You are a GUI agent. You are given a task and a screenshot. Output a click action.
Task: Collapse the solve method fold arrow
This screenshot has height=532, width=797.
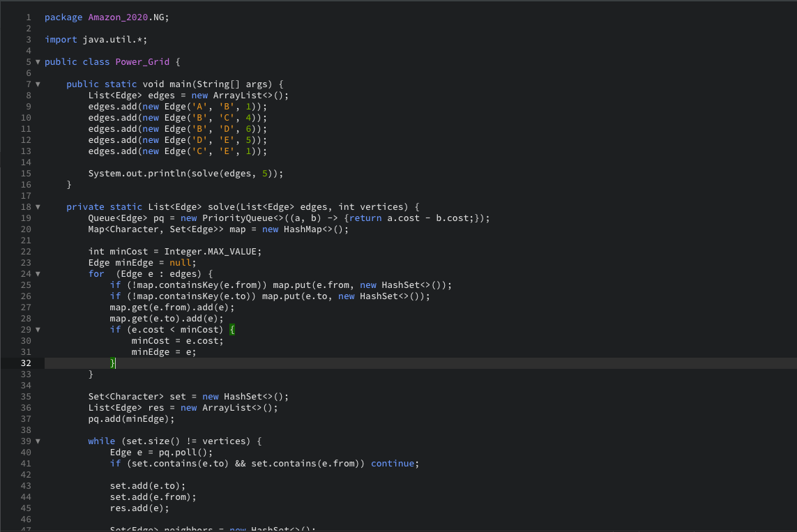[38, 207]
